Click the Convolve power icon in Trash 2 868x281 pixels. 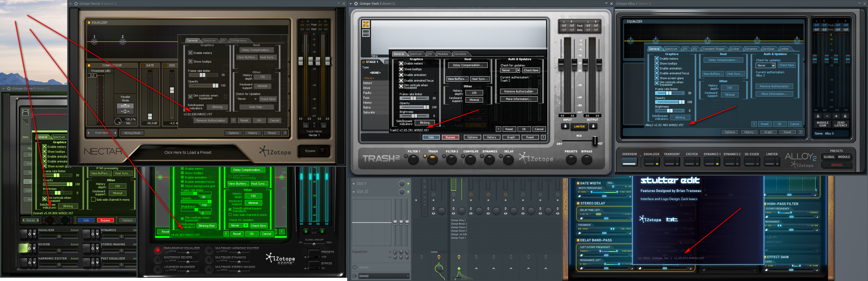pyautogui.click(x=463, y=156)
